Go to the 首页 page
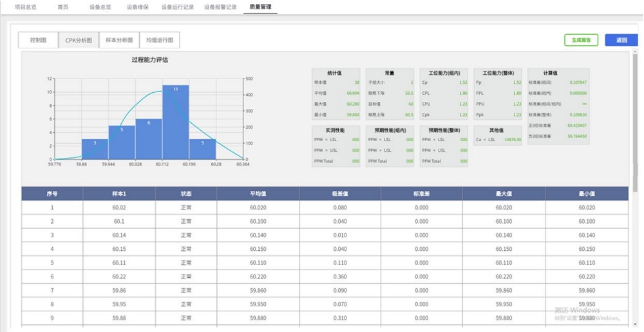The height and width of the screenshot is (332, 644). tap(62, 7)
